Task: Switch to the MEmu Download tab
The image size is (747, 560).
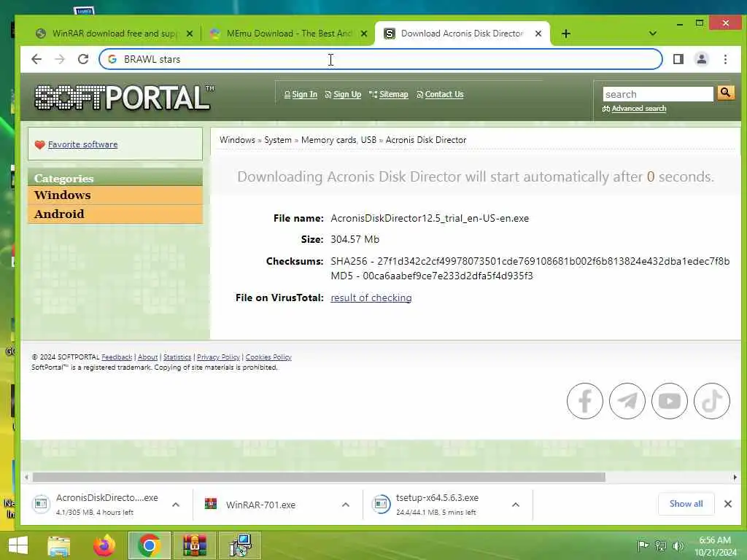Action: pyautogui.click(x=288, y=34)
